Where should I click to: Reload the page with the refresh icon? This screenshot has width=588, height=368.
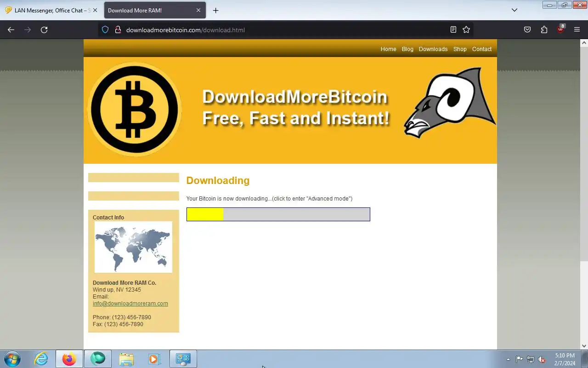pos(44,30)
